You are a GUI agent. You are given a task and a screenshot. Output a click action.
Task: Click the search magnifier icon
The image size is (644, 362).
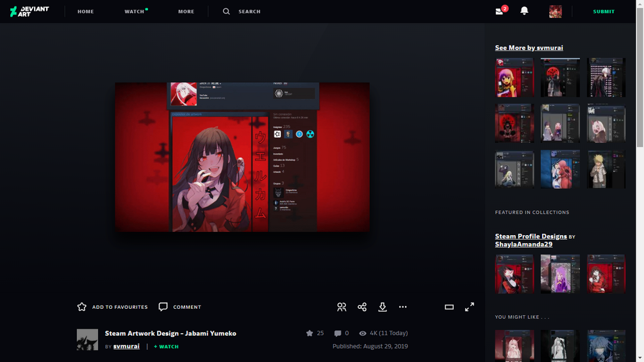(x=226, y=12)
